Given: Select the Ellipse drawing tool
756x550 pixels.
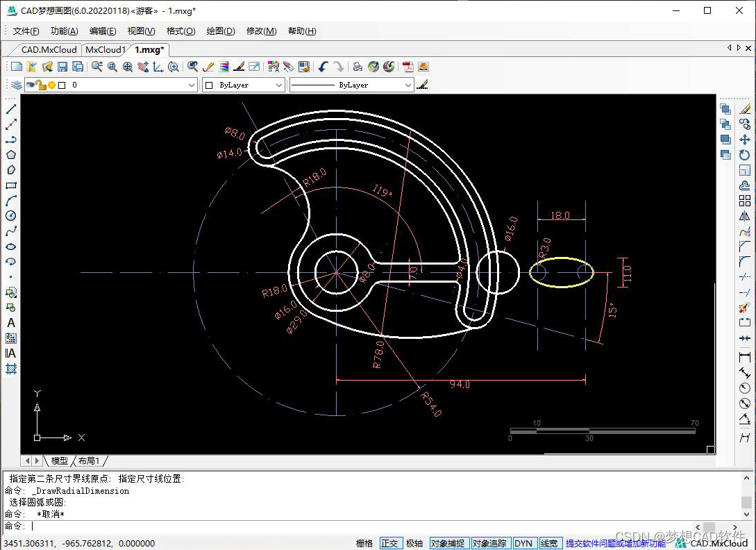Looking at the screenshot, I should tap(10, 247).
